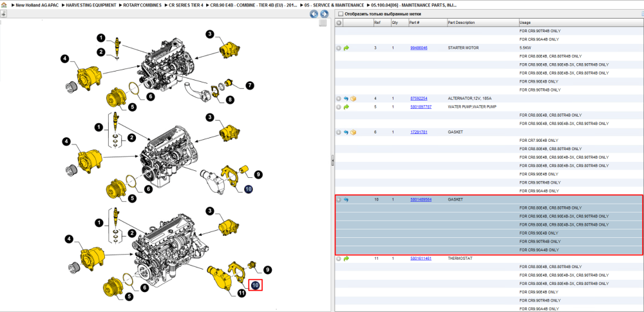Open part number link 17291781
644x312 pixels.
tap(419, 132)
